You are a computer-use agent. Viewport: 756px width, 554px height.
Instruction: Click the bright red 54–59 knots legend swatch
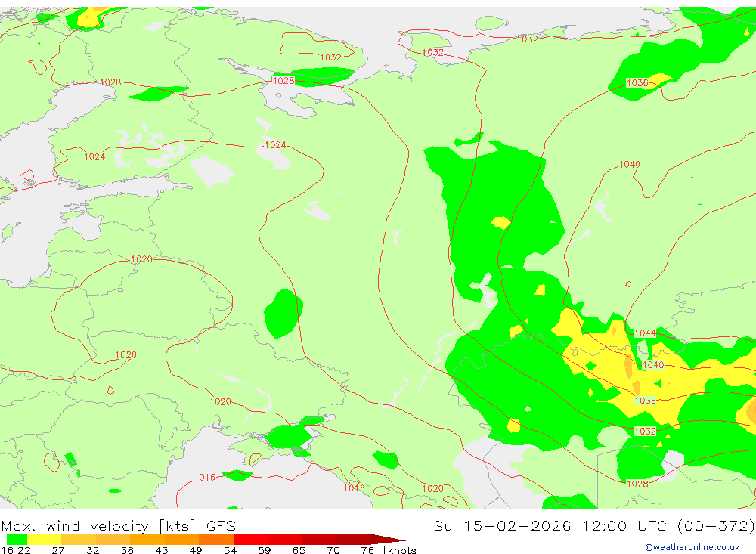point(251,539)
